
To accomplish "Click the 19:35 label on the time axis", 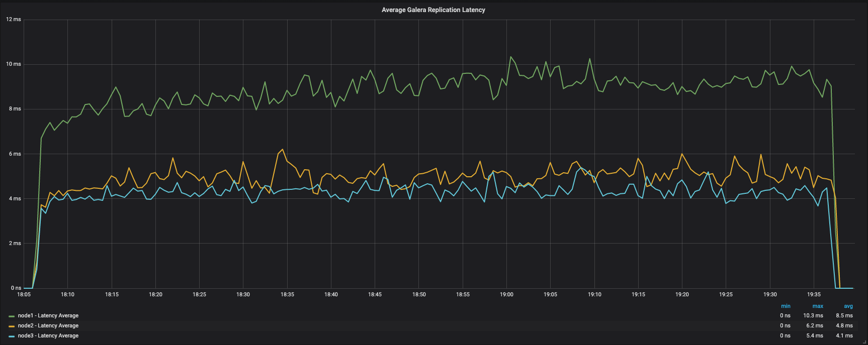I will click(814, 295).
